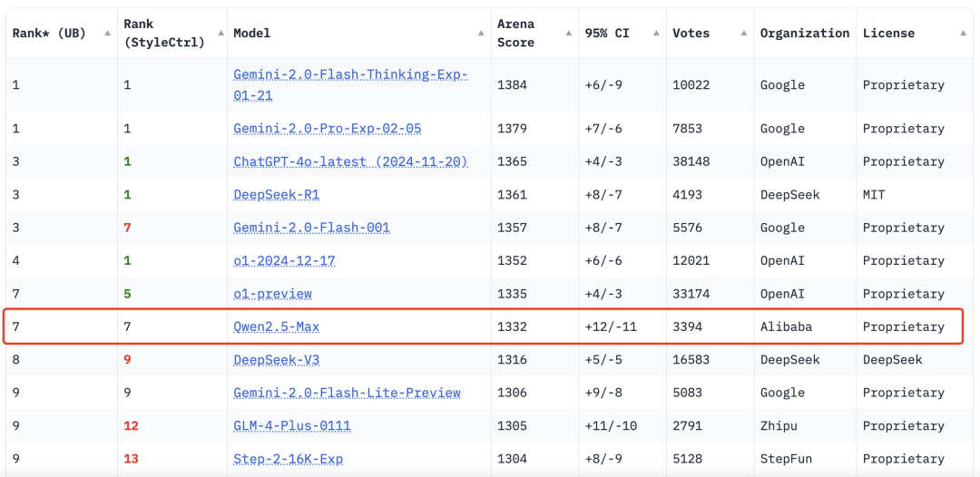Open the DeepSeek-V3 model link
This screenshot has height=477, width=980.
(x=276, y=360)
